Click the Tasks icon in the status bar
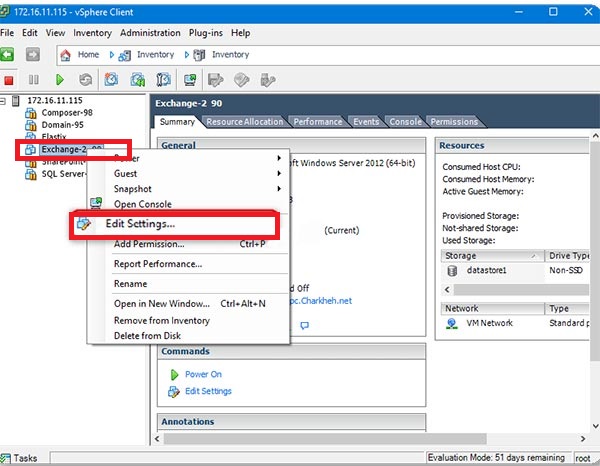 (x=5, y=458)
